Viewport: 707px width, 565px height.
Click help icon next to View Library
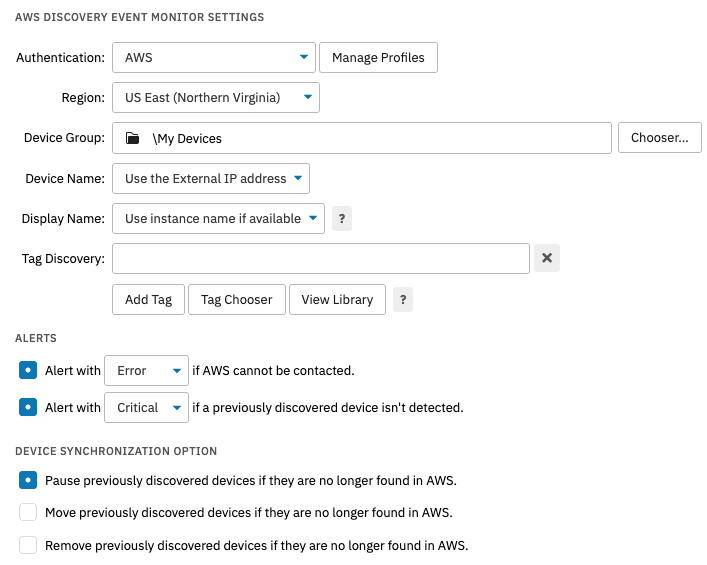(403, 299)
